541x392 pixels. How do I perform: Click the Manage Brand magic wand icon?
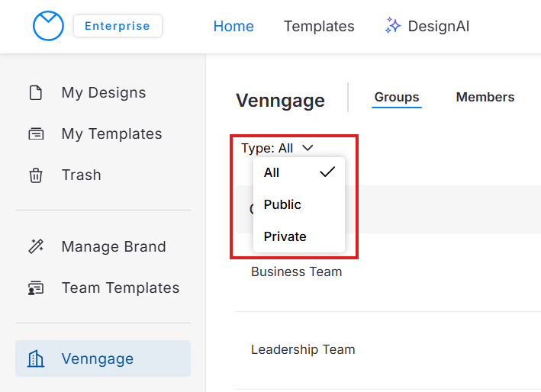tap(36, 247)
